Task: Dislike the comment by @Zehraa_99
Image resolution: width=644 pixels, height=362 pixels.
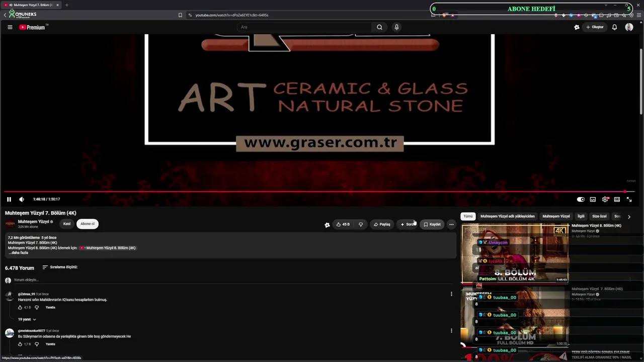Action: [x=37, y=307]
